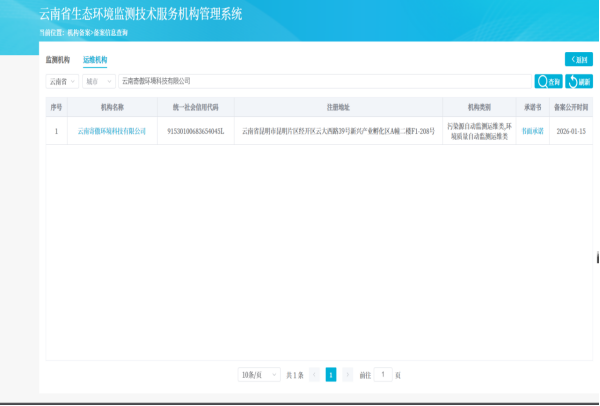The height and width of the screenshot is (406, 600).
Task: Open the 书面承诺 commitment link
Action: click(x=533, y=131)
